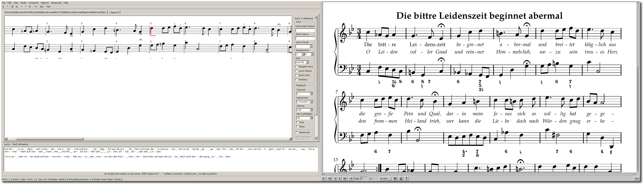This screenshot has height=185, width=644.
Task: Click the bass clef toolbar icon
Action: click(7, 6)
